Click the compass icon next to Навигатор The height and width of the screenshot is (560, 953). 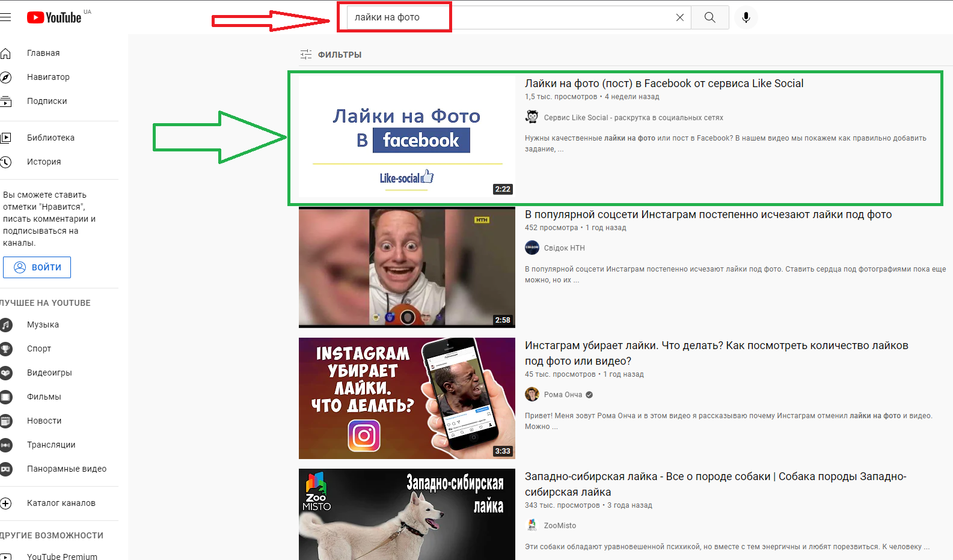5,77
